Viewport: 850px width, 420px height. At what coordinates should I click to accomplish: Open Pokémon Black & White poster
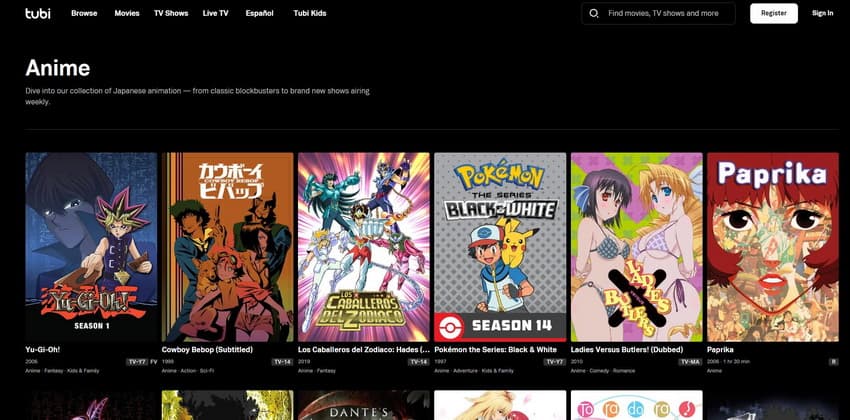500,247
